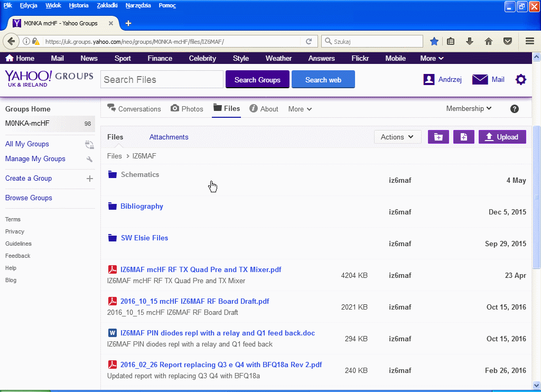Open the Bibliography folder link
The width and height of the screenshot is (541, 392).
click(142, 207)
